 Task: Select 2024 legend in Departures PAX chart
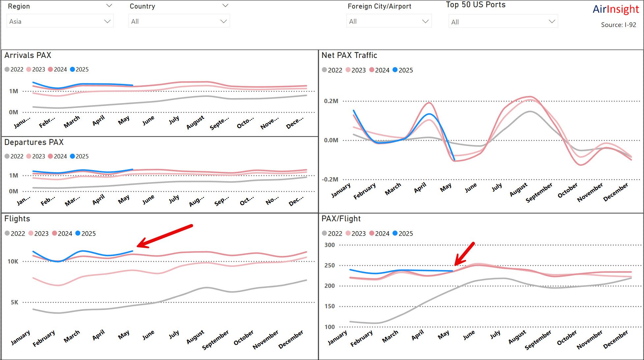pyautogui.click(x=57, y=156)
